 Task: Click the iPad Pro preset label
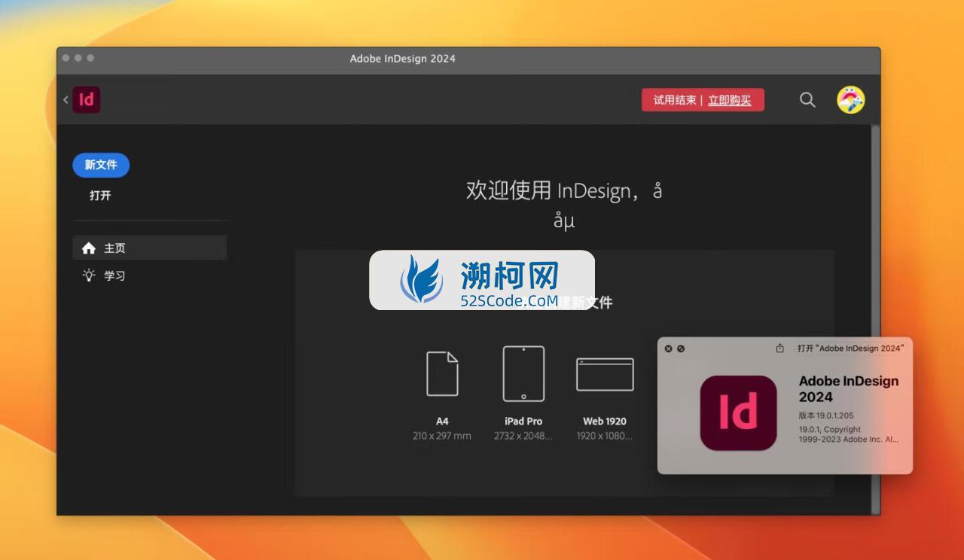(x=523, y=422)
